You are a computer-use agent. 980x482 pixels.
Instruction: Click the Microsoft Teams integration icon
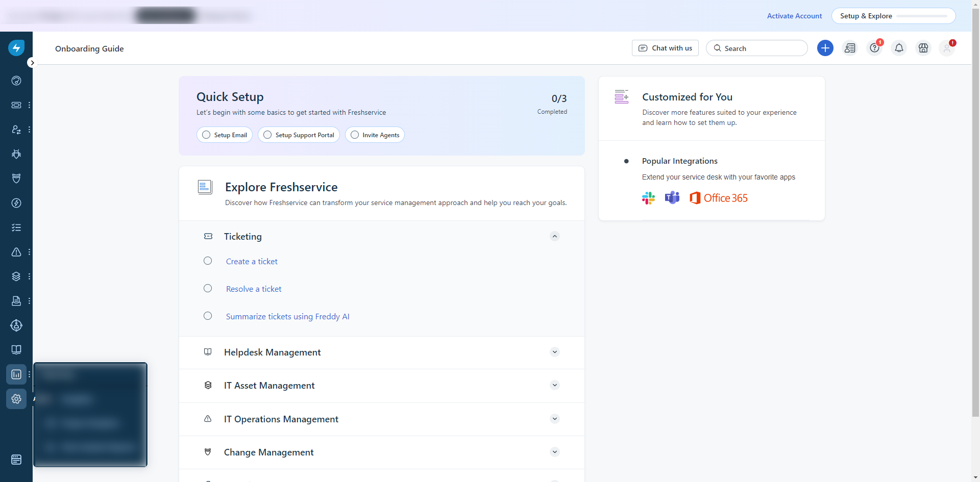pyautogui.click(x=672, y=198)
